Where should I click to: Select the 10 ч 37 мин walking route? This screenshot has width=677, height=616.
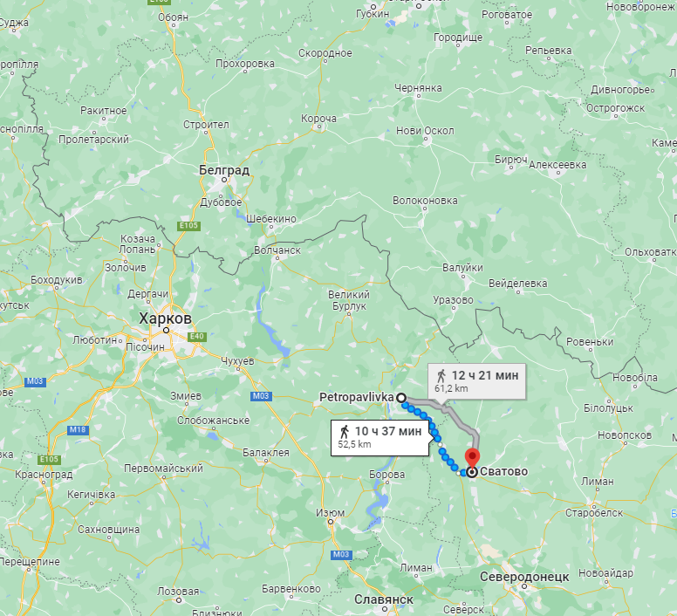click(x=380, y=438)
